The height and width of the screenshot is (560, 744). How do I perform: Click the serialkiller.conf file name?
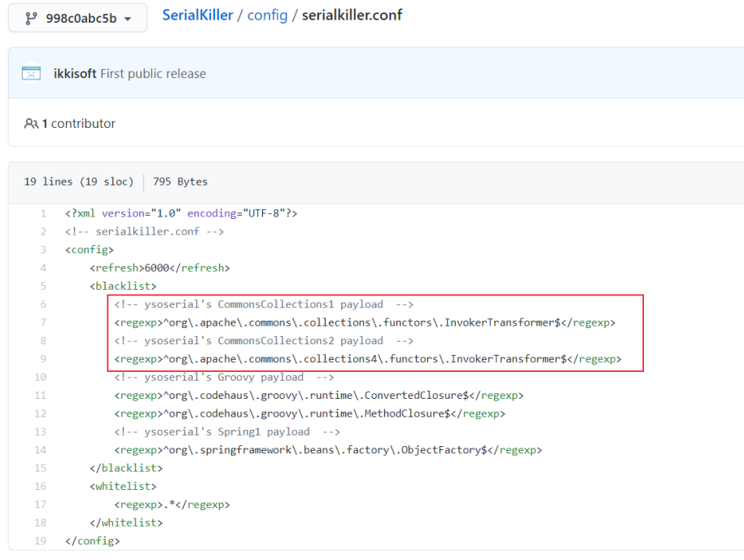(x=352, y=15)
